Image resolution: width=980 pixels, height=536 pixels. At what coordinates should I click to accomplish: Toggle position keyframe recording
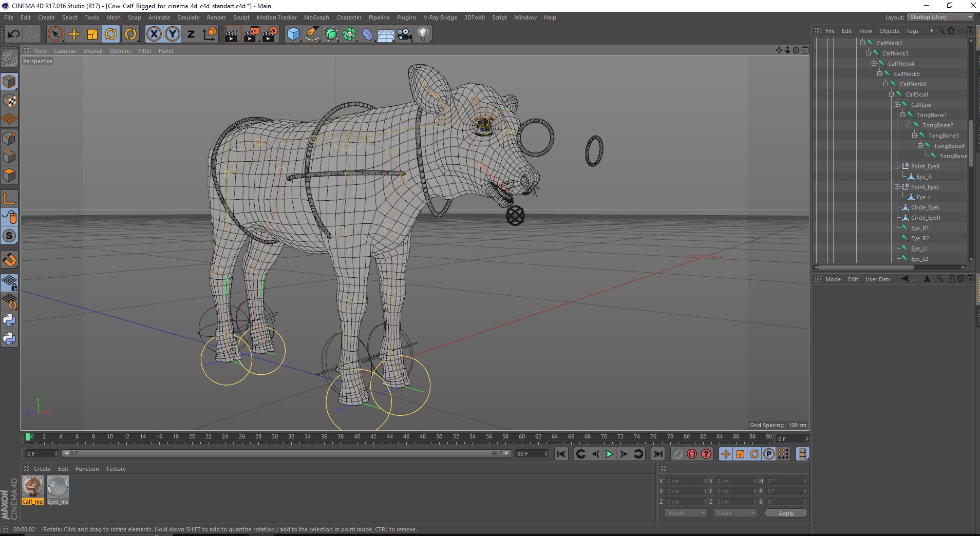pos(726,454)
